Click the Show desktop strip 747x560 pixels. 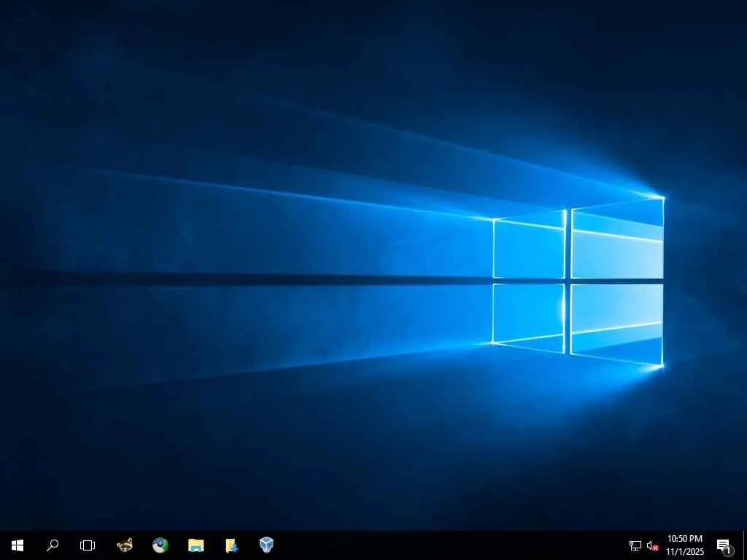click(745, 545)
